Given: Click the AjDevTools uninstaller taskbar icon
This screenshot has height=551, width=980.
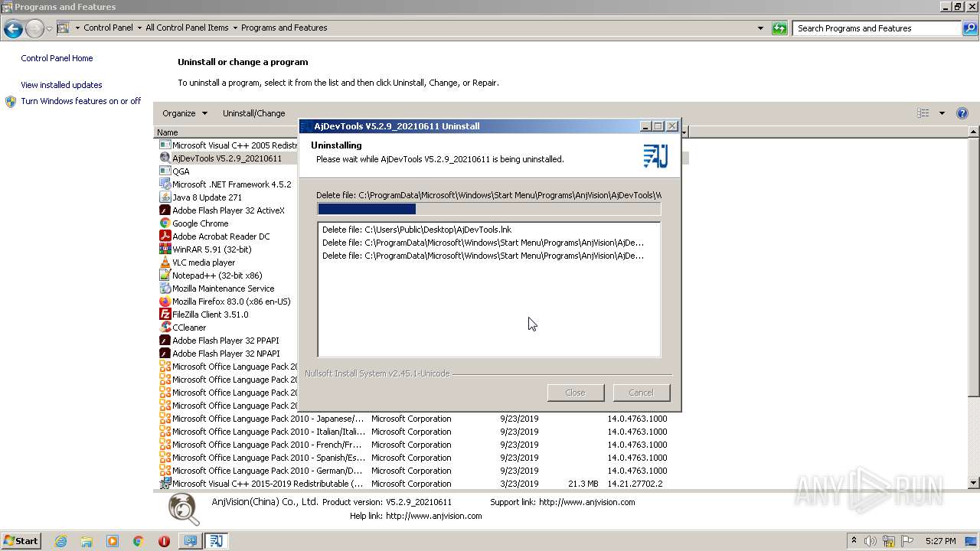Looking at the screenshot, I should coord(216,541).
